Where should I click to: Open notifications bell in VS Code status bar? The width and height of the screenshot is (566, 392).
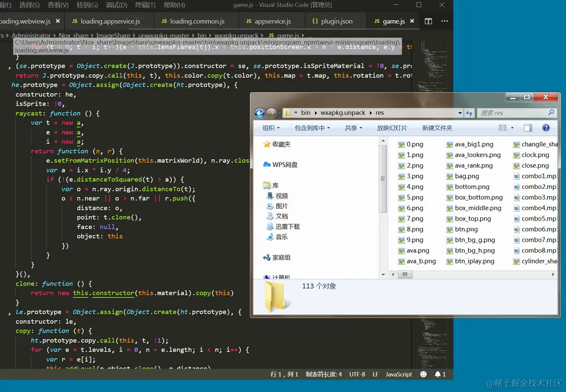[x=438, y=374]
